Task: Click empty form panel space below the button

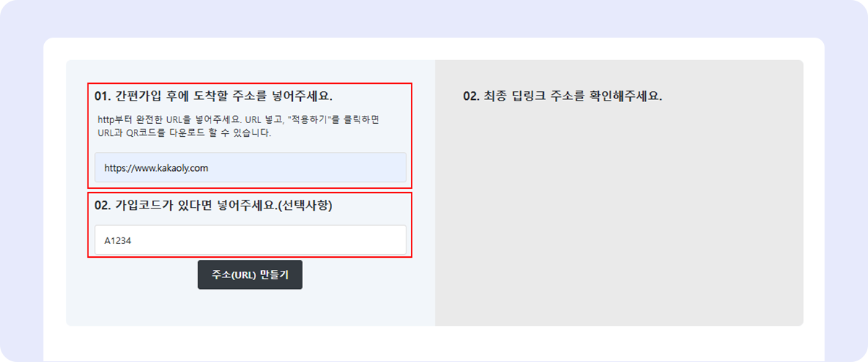Action: pyautogui.click(x=250, y=308)
